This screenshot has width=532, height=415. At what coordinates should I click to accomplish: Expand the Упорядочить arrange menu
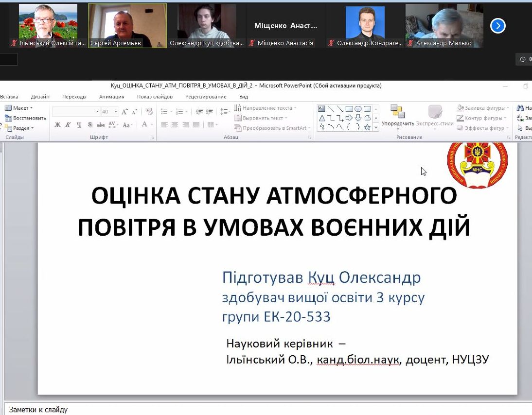point(397,124)
